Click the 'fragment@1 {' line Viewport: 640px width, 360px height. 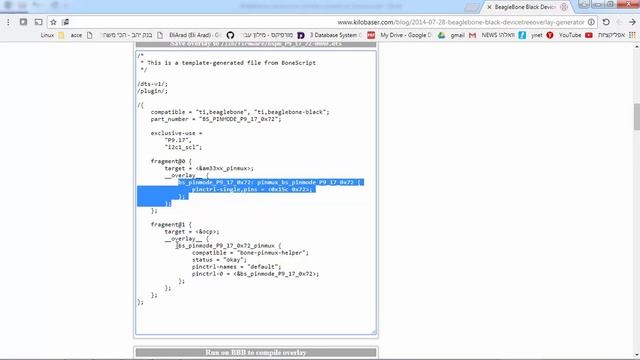coord(171,224)
